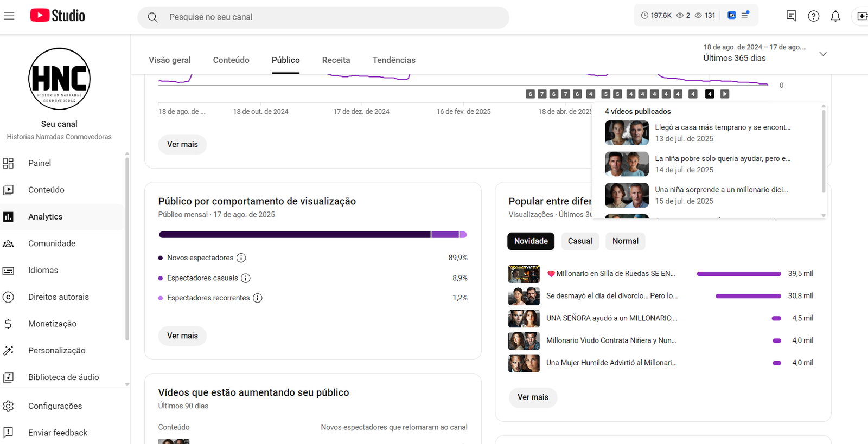The width and height of the screenshot is (868, 444).
Task: Expand the Últimos 365 dias date dropdown
Action: tap(823, 54)
